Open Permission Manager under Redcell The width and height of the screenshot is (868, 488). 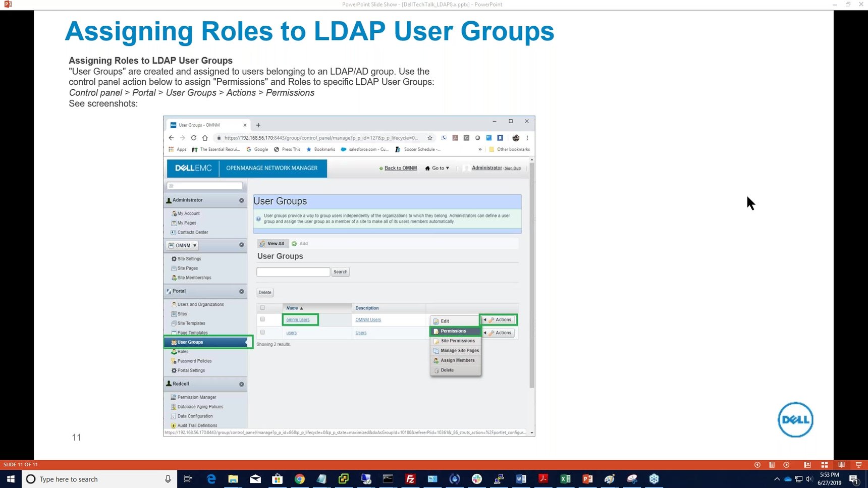196,397
